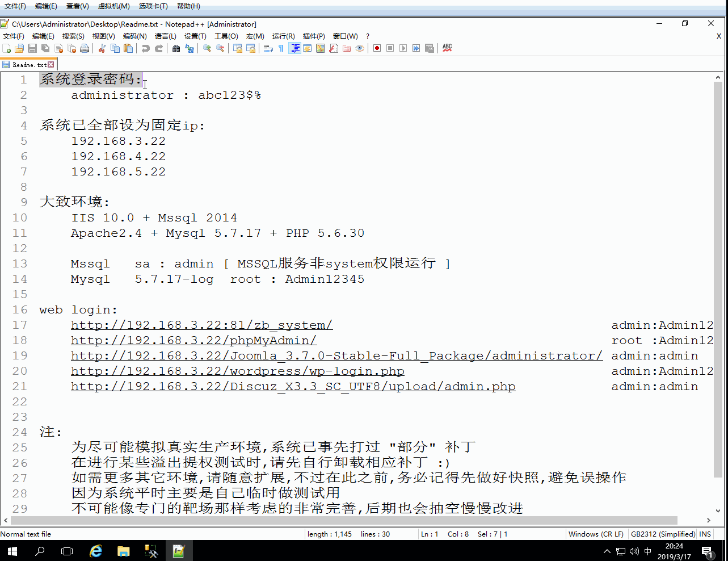Click the Save All toolbar icon
Image resolution: width=728 pixels, height=561 pixels.
click(45, 48)
